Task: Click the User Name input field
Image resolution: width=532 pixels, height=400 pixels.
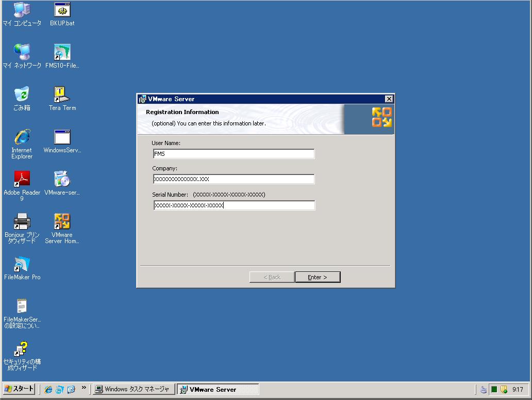Action: pos(234,154)
